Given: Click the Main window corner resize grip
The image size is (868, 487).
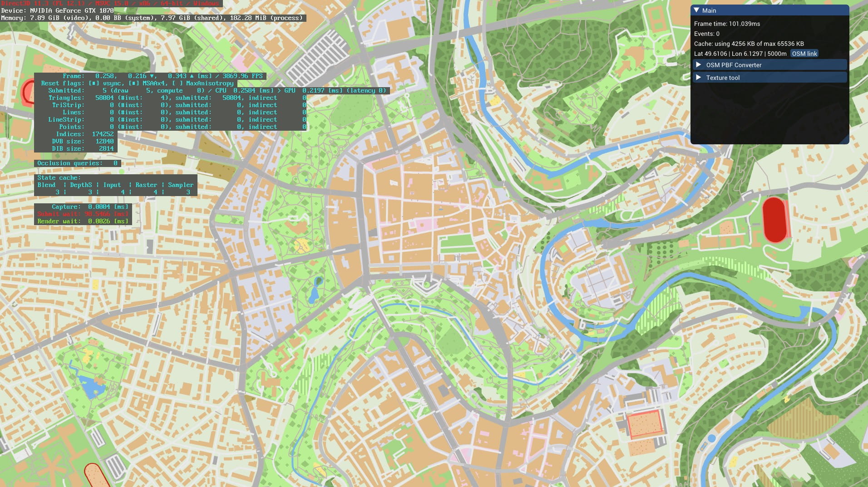Looking at the screenshot, I should tap(845, 140).
